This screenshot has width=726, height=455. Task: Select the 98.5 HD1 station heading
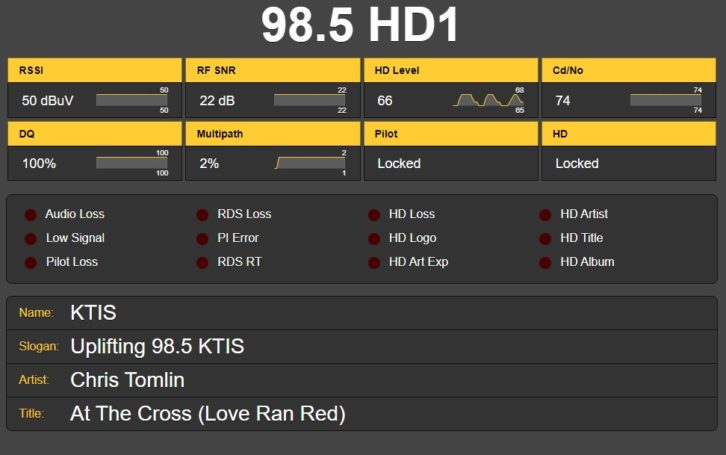(x=360, y=25)
